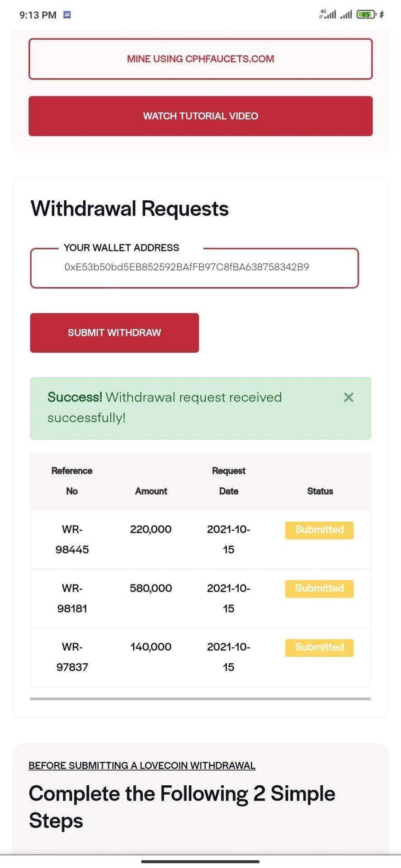This screenshot has width=401, height=868.
Task: Open the Before Submitting a Lovecoin Withdrawal link
Action: (x=142, y=765)
